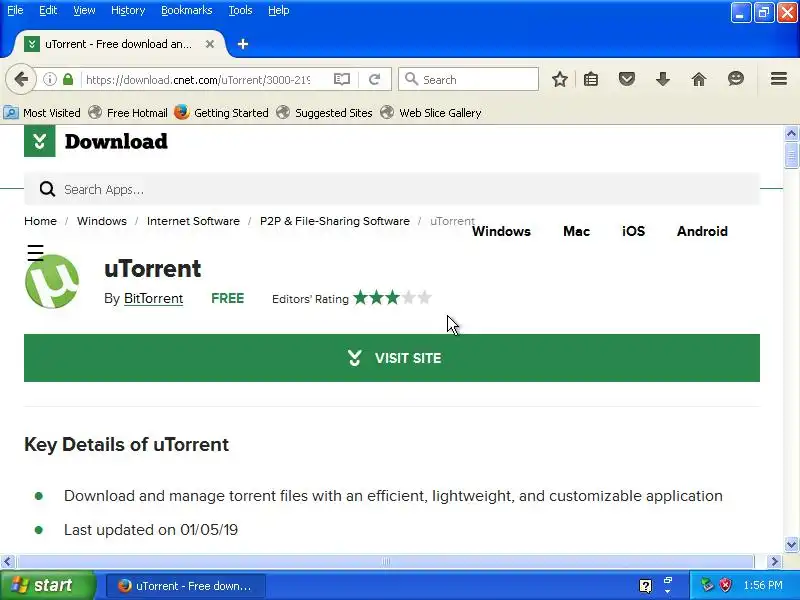Click the horizontal scrollbar right arrow
800x600 pixels.
(774, 561)
